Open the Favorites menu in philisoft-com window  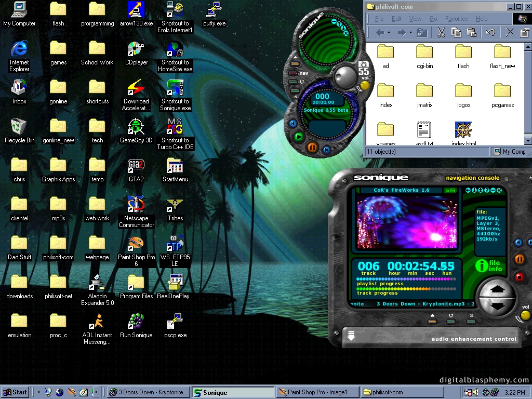pos(456,19)
